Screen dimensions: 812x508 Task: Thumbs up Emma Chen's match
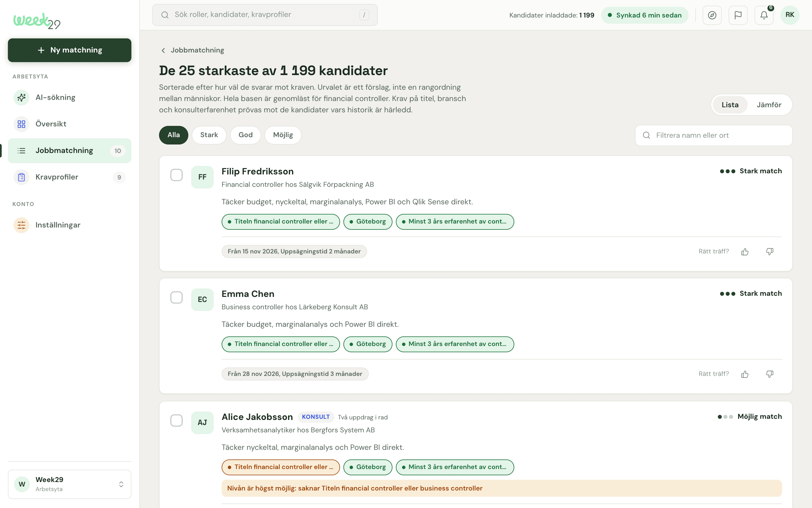pos(745,374)
